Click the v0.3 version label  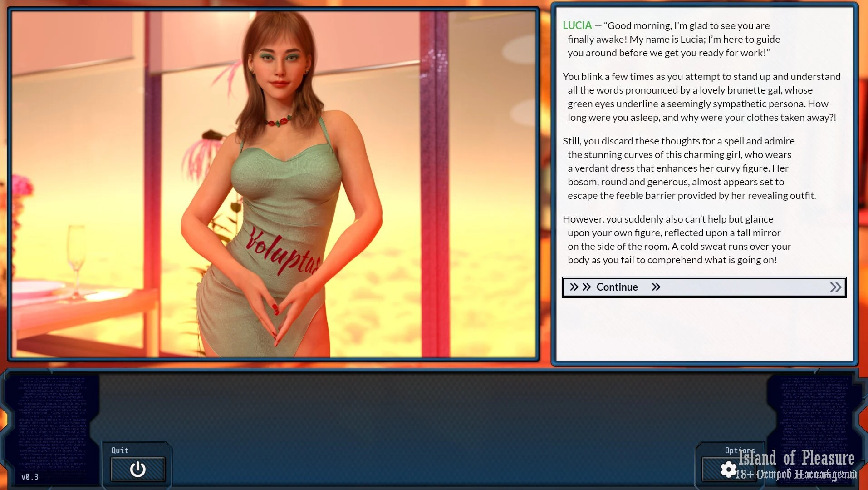[x=30, y=477]
